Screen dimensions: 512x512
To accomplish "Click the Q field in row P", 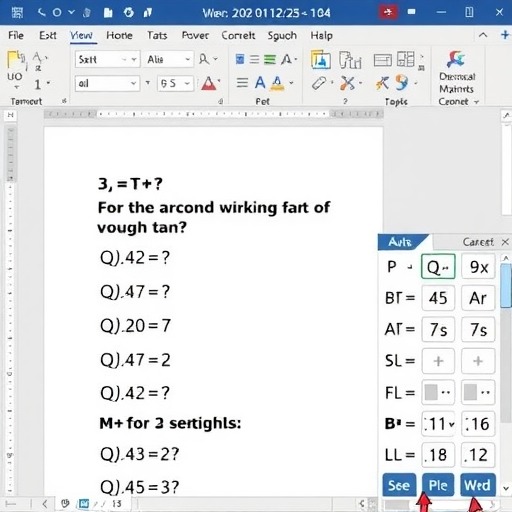I will [438, 267].
